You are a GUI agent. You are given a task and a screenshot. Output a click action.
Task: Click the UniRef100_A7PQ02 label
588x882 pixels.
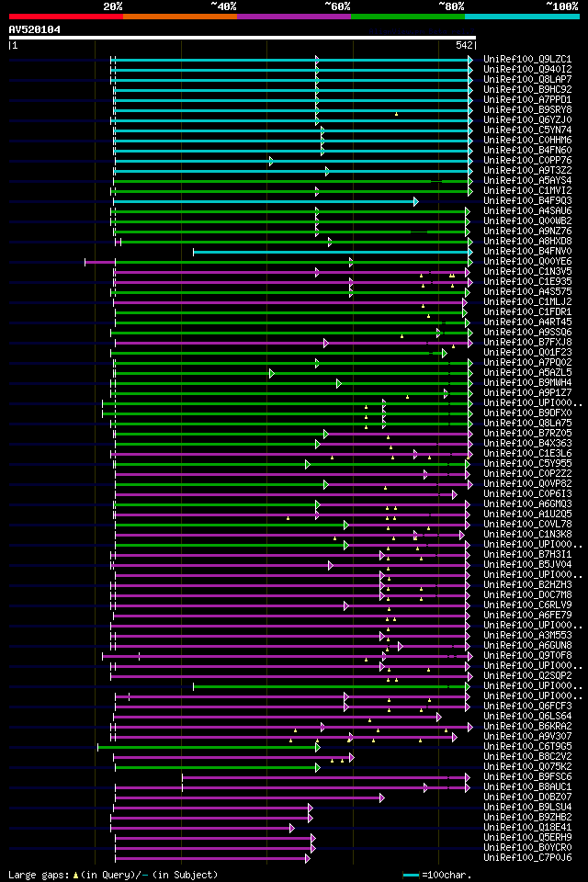[527, 363]
